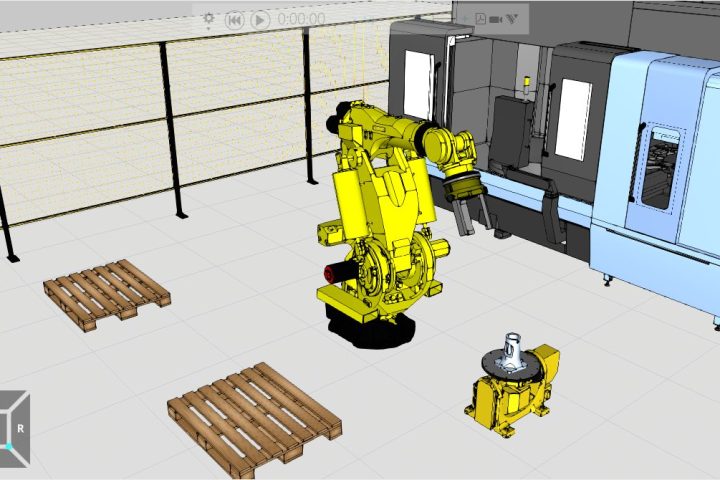The width and height of the screenshot is (720, 480).
Task: Start video recording with camera icon
Action: click(x=496, y=19)
